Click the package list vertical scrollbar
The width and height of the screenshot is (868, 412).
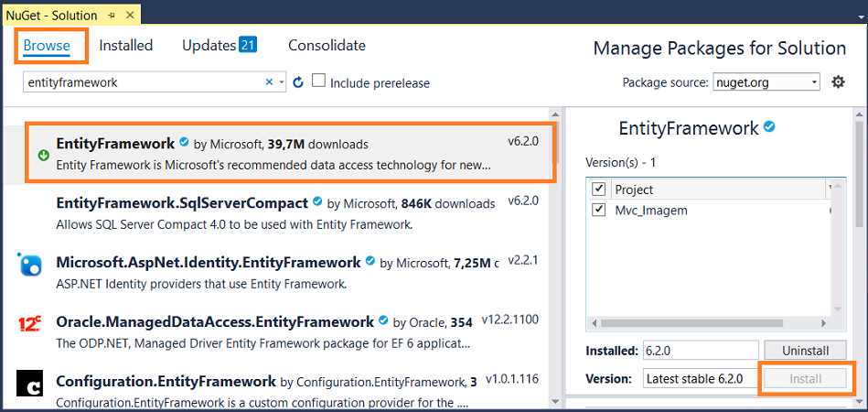(x=556, y=257)
